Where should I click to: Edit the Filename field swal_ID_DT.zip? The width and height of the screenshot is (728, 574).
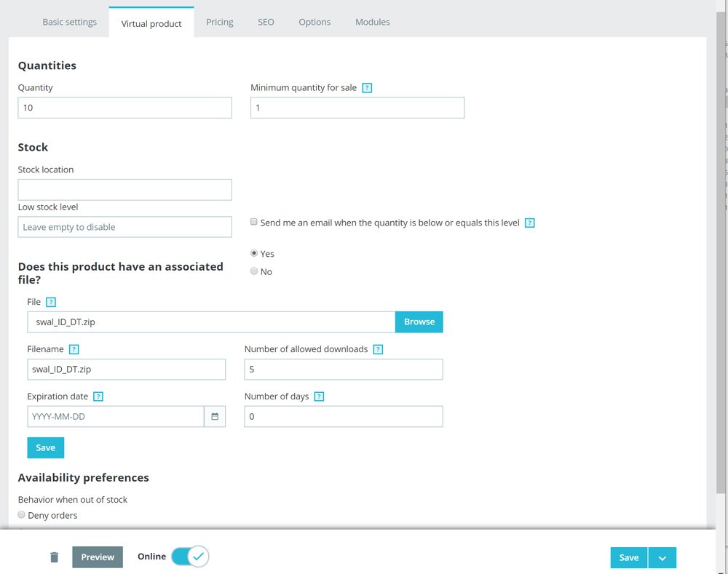[126, 369]
